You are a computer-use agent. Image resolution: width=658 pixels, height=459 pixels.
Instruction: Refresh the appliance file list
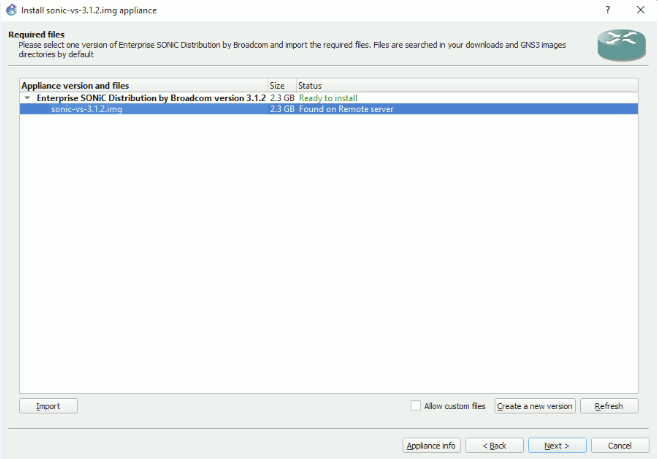pyautogui.click(x=609, y=406)
